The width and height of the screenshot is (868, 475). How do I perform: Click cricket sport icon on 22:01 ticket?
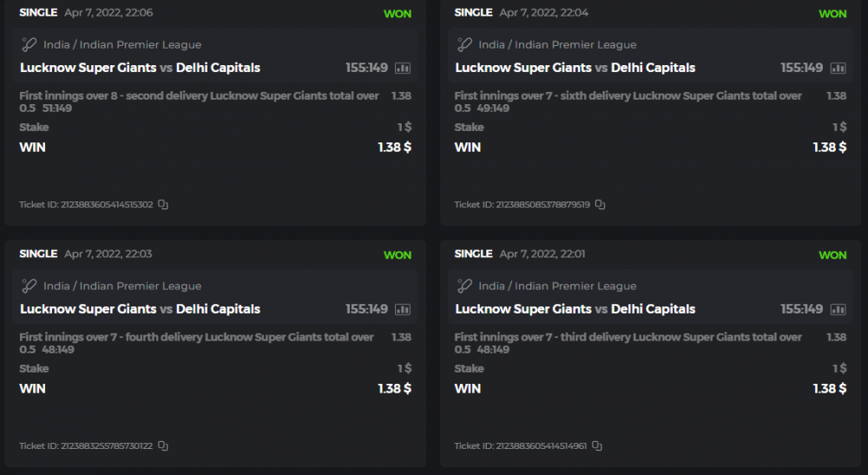464,287
